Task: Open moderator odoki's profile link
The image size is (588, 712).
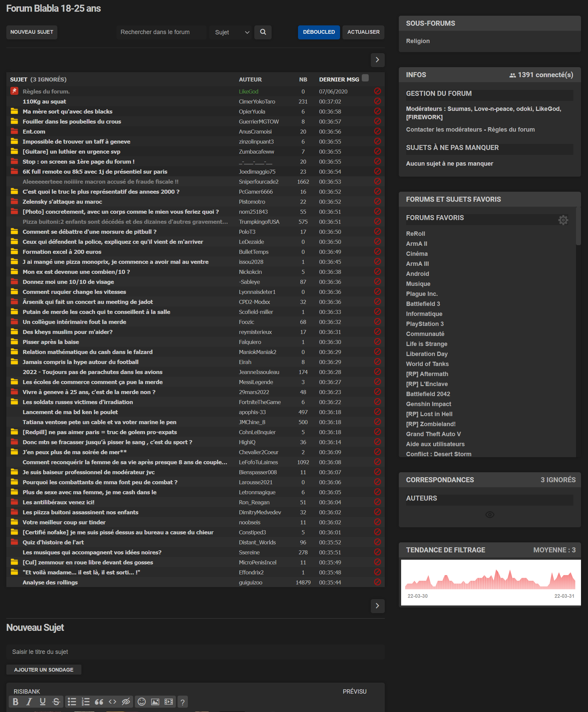Action: click(524, 109)
